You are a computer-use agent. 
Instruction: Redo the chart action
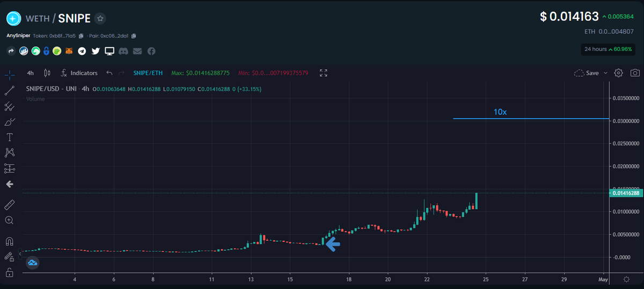121,73
